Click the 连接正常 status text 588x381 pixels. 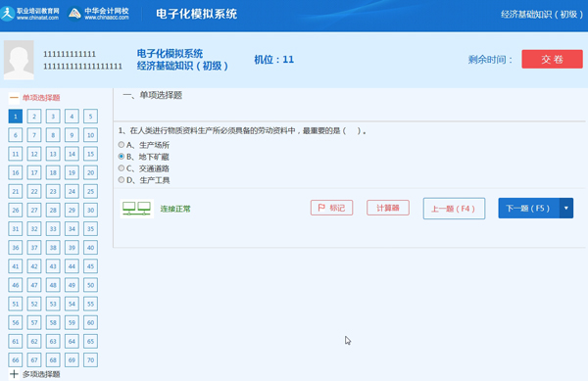tap(175, 209)
